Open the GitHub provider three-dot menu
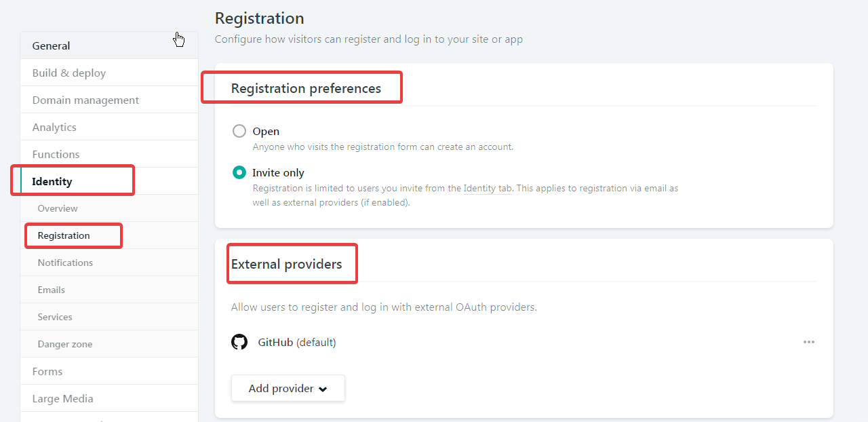The height and width of the screenshot is (422, 868). 809,342
